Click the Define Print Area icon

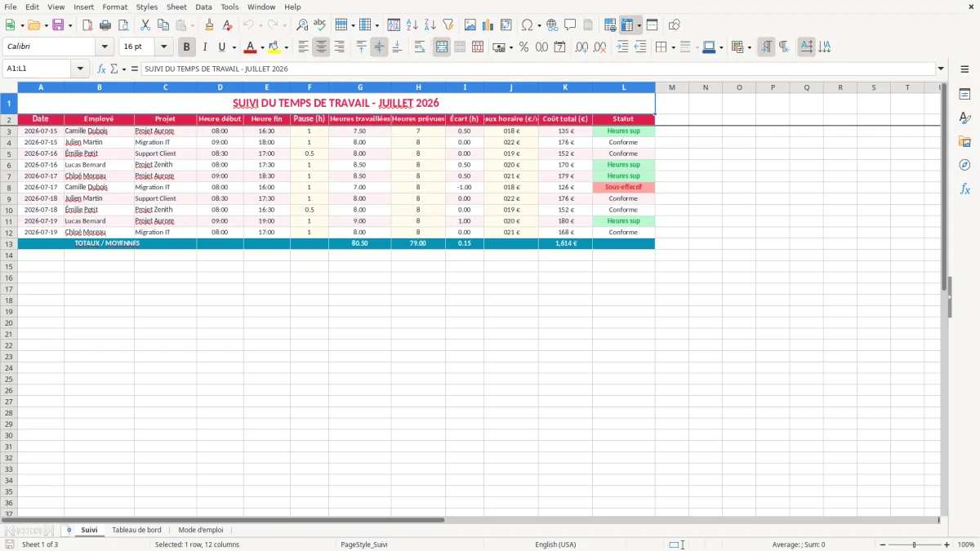pyautogui.click(x=609, y=25)
